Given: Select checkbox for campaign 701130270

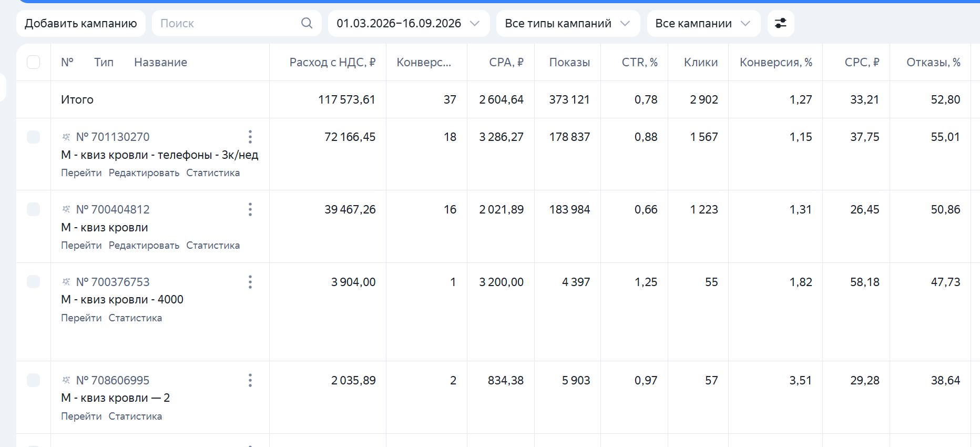Looking at the screenshot, I should (33, 137).
